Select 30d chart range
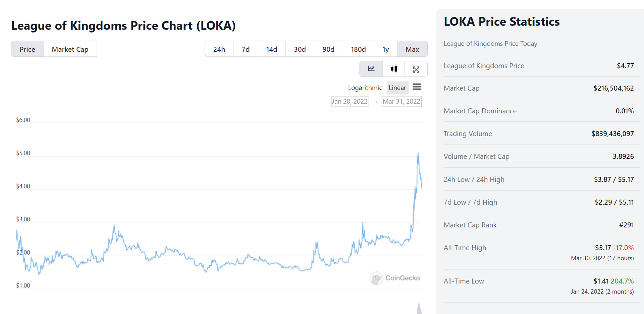 point(300,49)
